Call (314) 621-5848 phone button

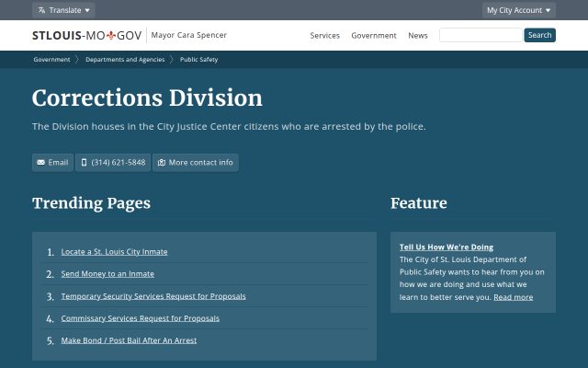113,163
